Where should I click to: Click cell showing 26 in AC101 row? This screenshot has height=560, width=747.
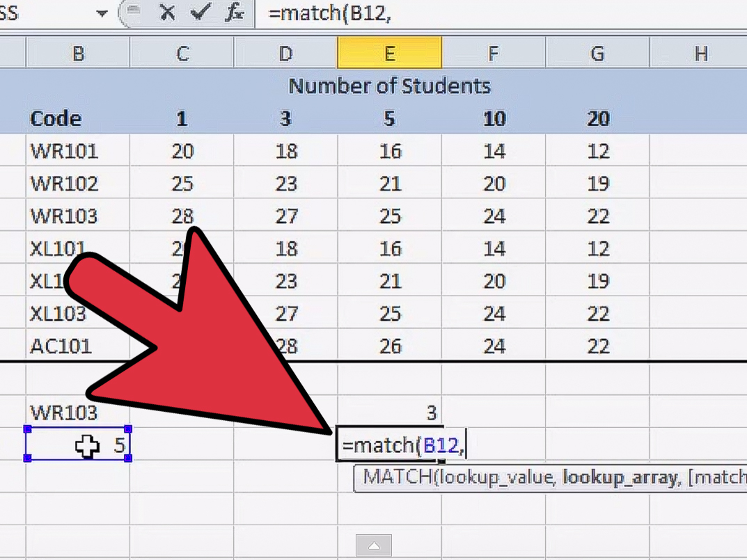coord(390,346)
